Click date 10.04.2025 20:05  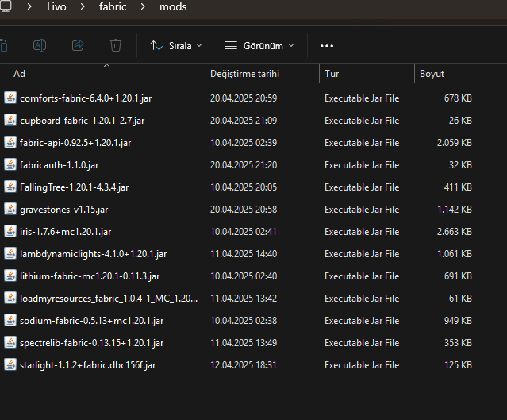(x=244, y=187)
